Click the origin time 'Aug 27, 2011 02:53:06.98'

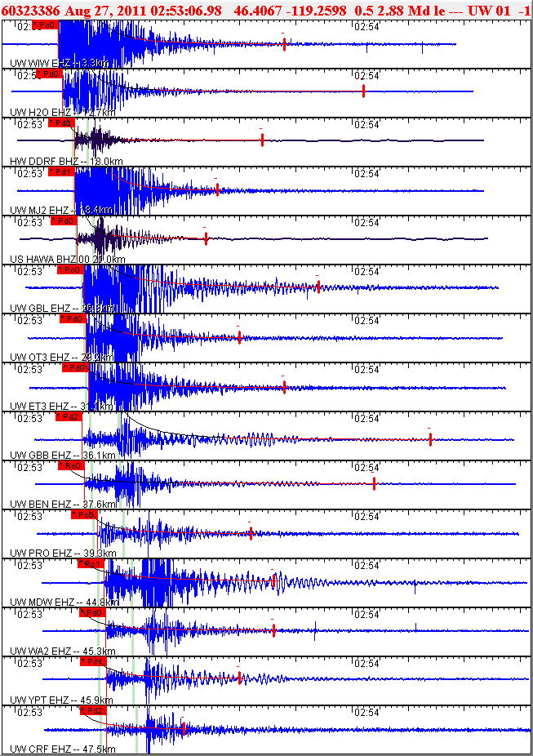(x=143, y=11)
